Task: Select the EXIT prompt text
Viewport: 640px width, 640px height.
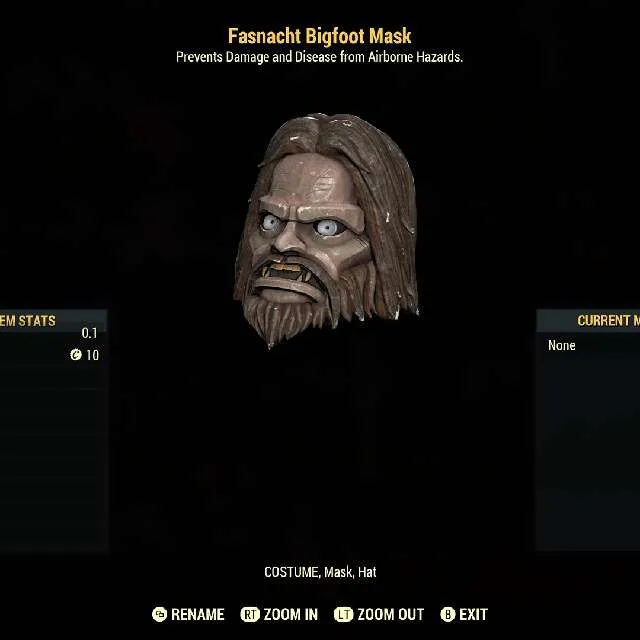Action: pos(473,614)
